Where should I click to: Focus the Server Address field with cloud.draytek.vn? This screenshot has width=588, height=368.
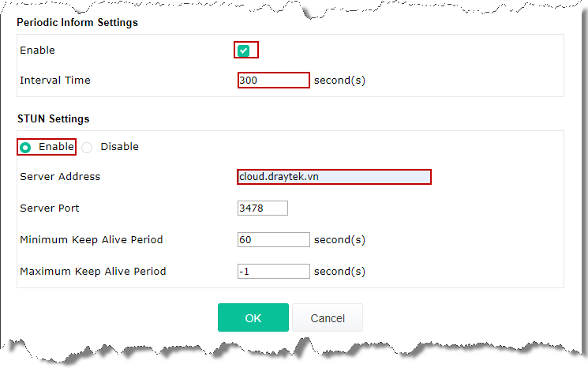click(x=334, y=177)
